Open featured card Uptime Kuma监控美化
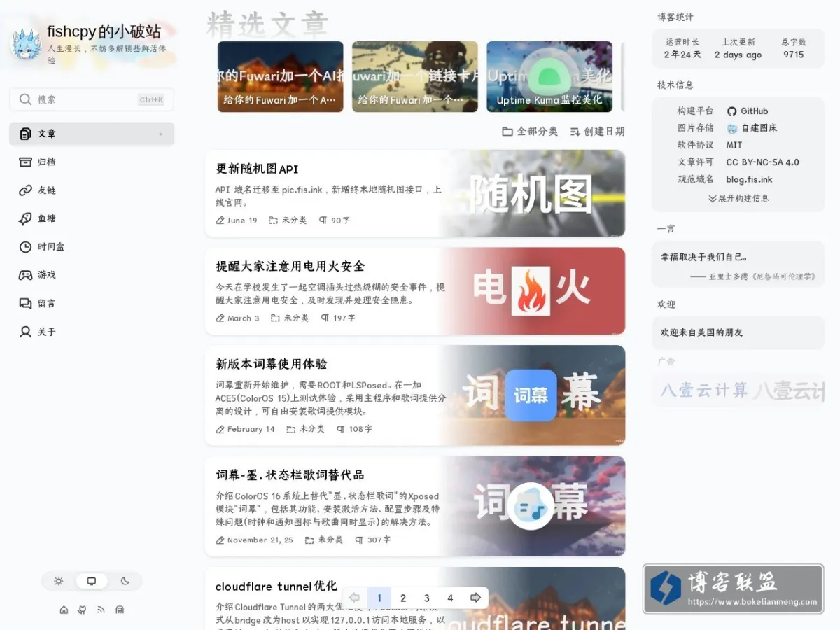840x630 pixels. coord(549,77)
